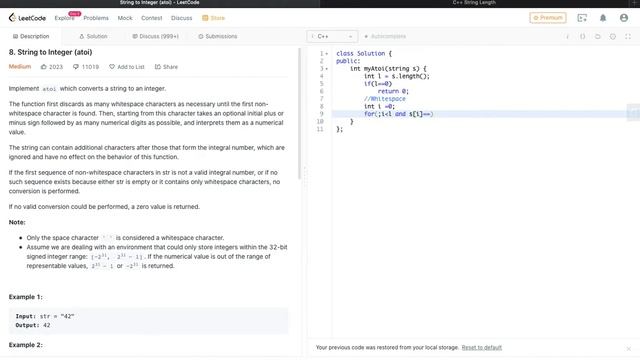Click the Medium difficulty label

coord(20,67)
